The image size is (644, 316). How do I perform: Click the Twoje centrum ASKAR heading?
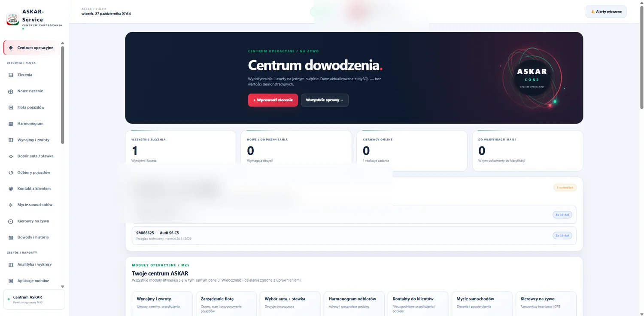click(x=160, y=273)
